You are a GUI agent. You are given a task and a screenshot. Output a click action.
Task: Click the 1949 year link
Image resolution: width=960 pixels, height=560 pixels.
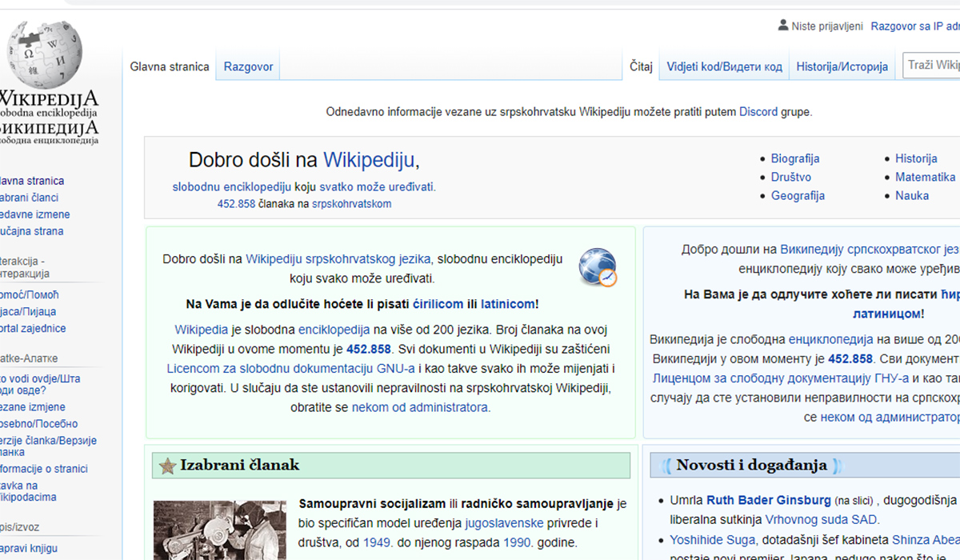coord(376,542)
